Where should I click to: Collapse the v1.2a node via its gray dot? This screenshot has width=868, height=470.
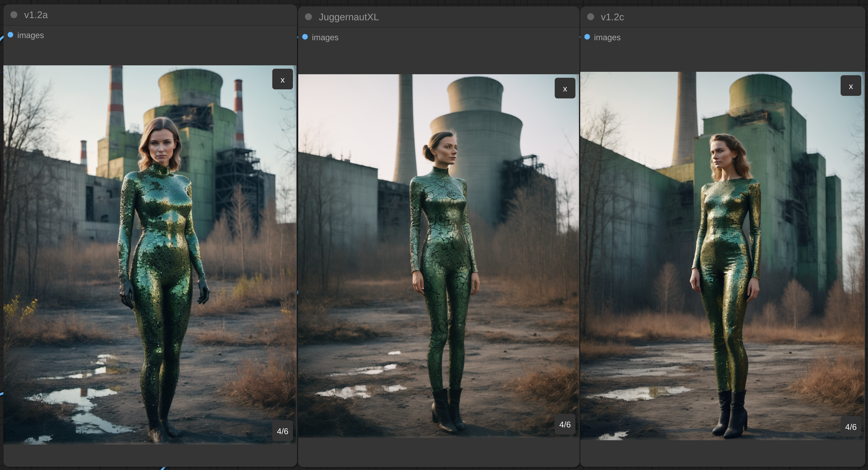pos(14,15)
